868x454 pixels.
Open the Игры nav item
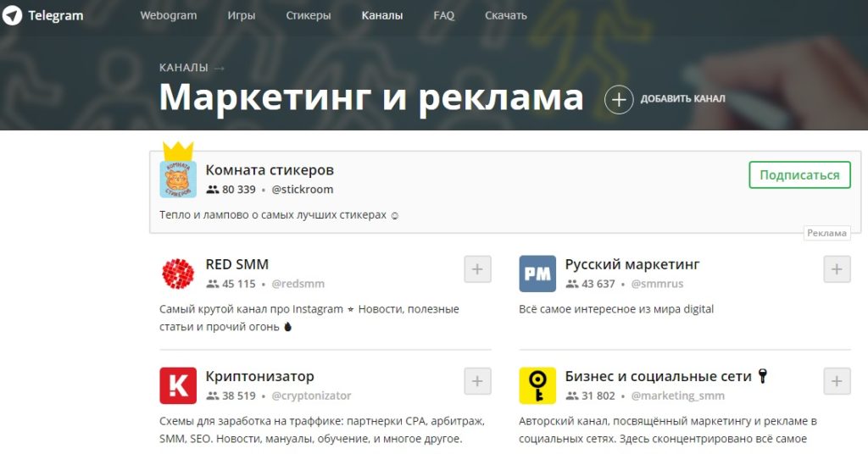[242, 15]
